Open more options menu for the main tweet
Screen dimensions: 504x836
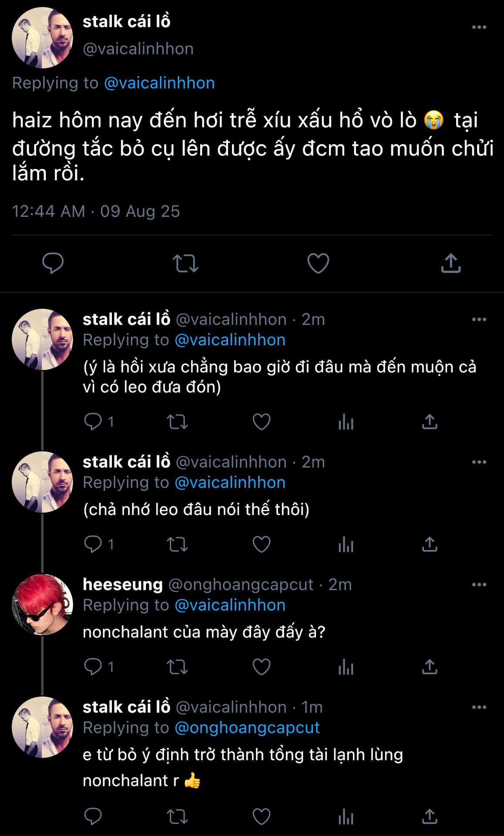pos(479,27)
